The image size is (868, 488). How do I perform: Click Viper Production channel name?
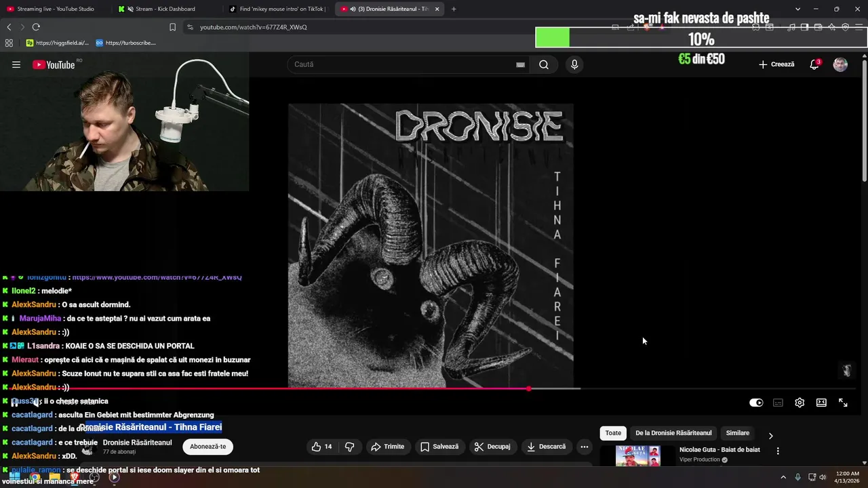coord(700,460)
